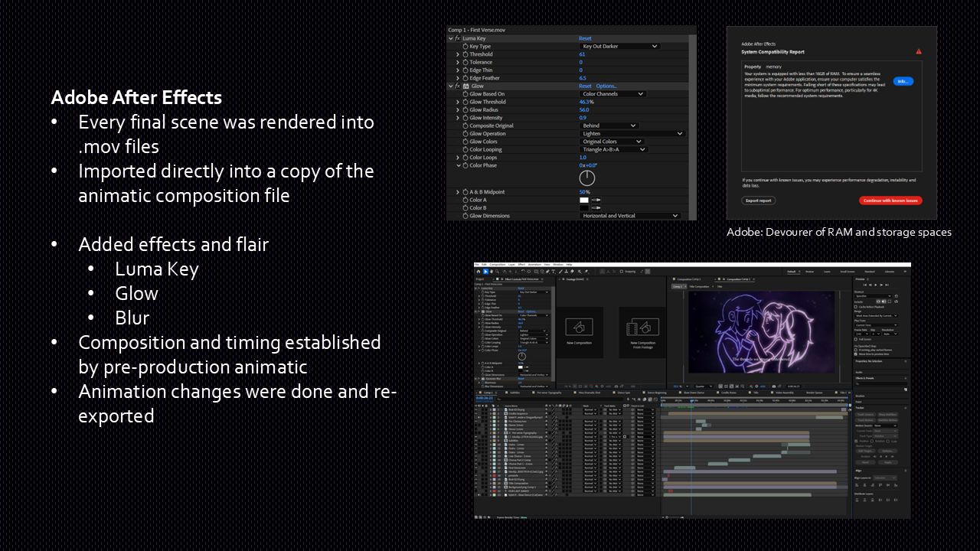The image size is (980, 551).
Task: Click the New Composition icon
Action: coord(580,327)
